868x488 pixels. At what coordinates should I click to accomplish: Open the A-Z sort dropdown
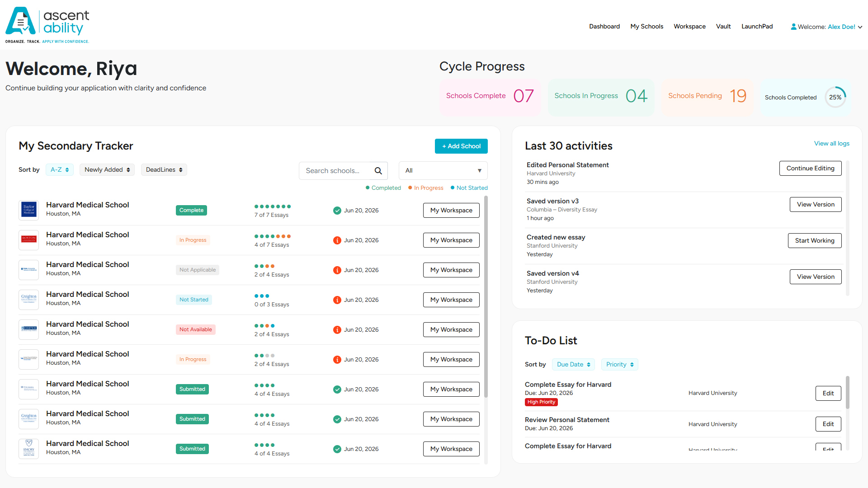coord(60,170)
